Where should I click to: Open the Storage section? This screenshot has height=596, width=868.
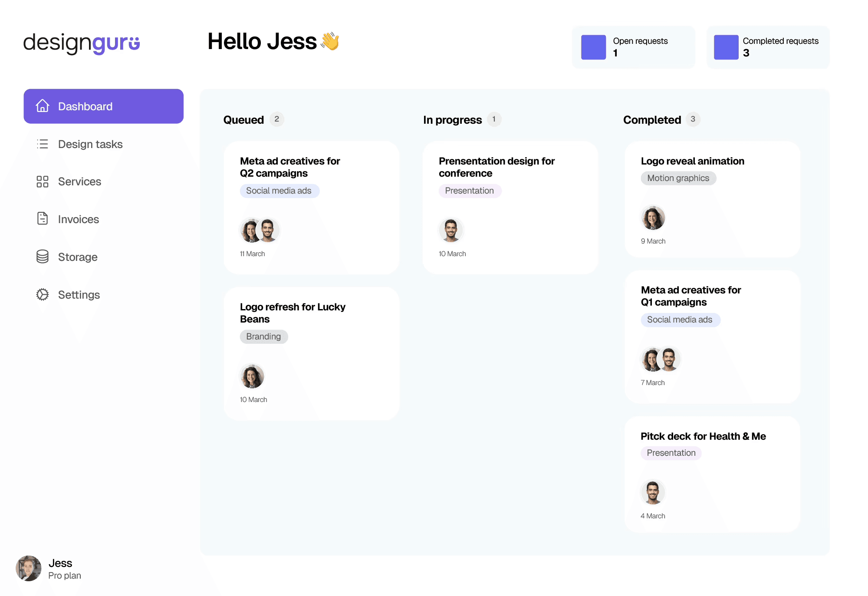[x=78, y=257]
